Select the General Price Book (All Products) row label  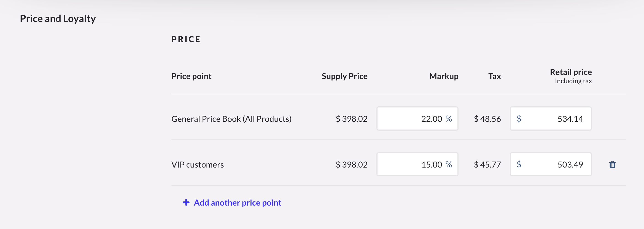231,119
